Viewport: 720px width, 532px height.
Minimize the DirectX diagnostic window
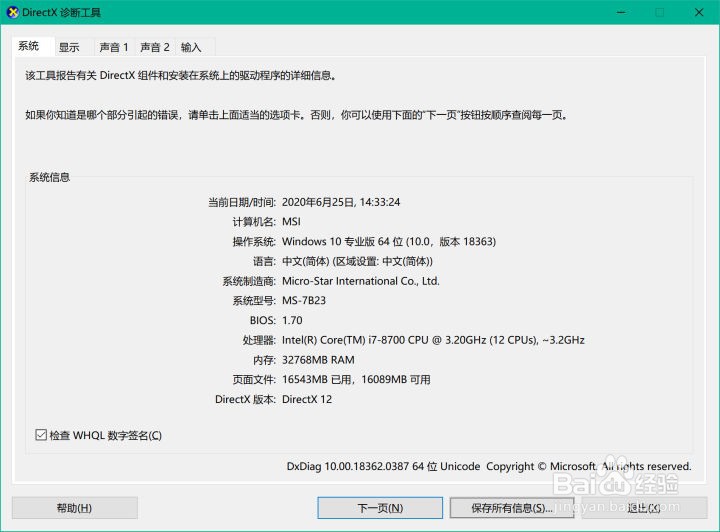[x=621, y=12]
